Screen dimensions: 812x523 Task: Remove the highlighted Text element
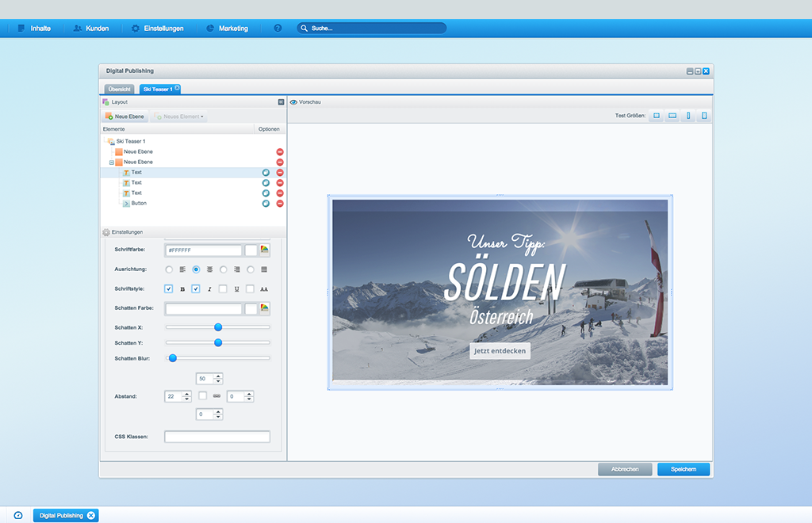point(280,172)
